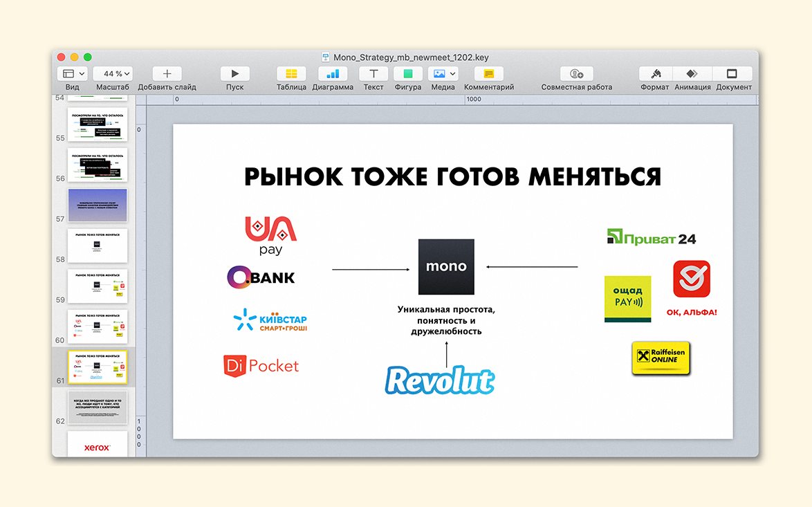Click the yellow minimize window button

(74, 57)
